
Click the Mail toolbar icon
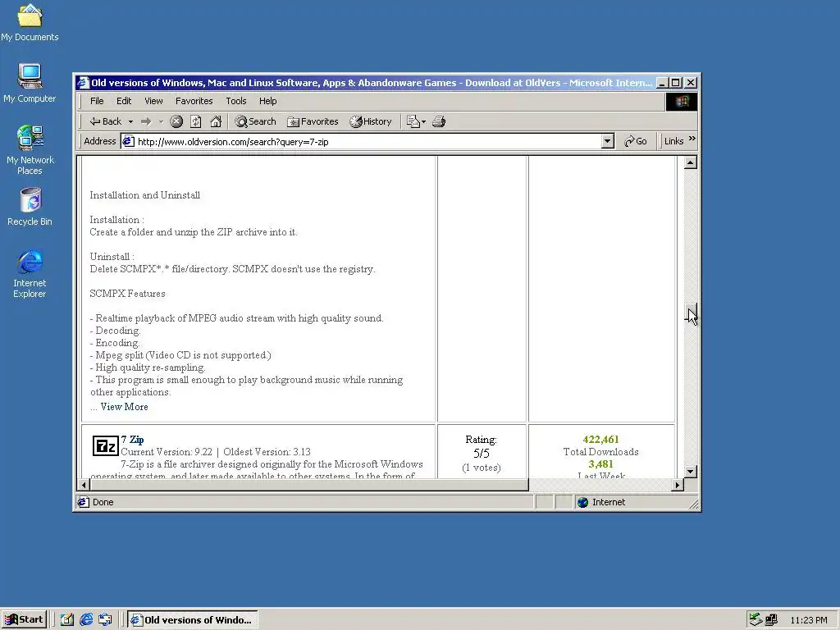coord(416,121)
